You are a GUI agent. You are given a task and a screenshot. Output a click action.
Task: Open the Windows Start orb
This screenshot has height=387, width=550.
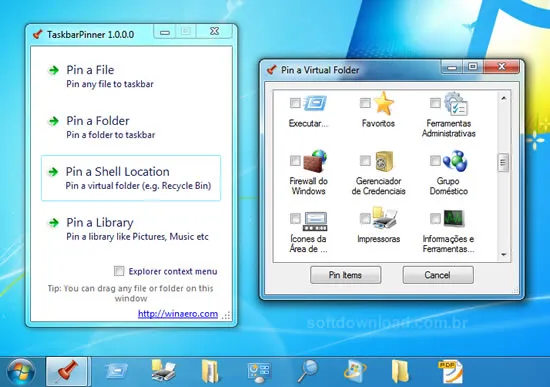(21, 372)
